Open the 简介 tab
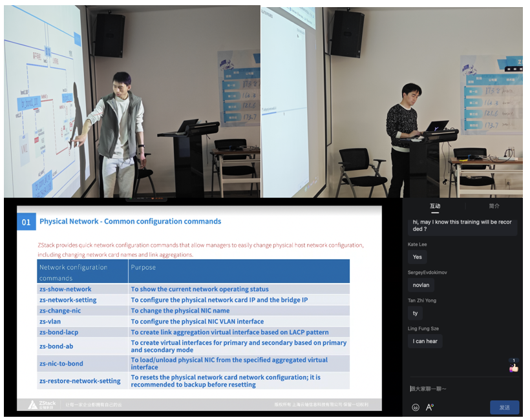Screen dimensions: 530x420 tap(494, 206)
